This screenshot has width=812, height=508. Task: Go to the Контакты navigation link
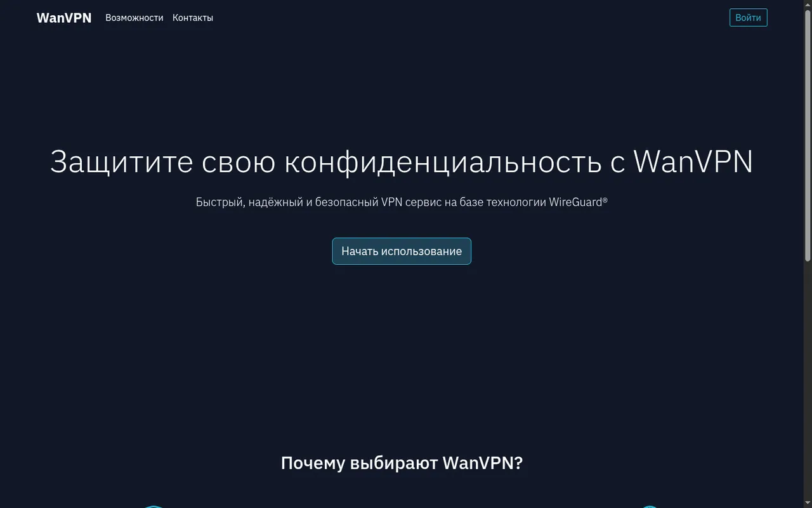pos(193,18)
